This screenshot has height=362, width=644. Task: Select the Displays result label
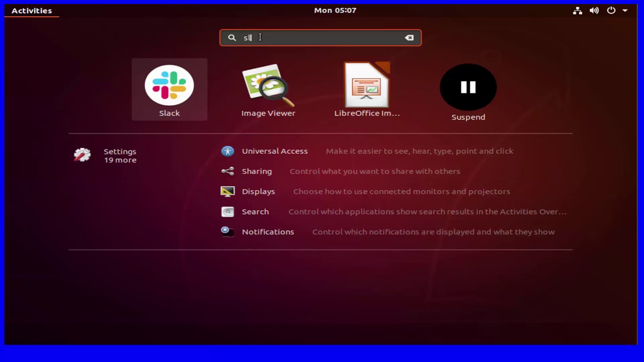[x=258, y=191]
